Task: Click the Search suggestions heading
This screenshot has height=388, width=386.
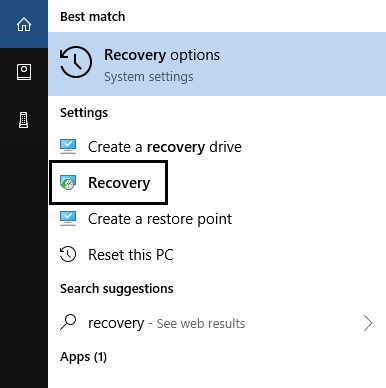Action: [117, 289]
